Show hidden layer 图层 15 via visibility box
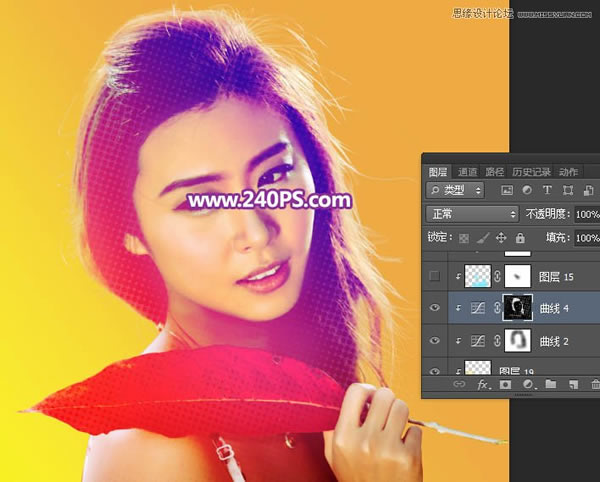The image size is (600, 482). 435,276
